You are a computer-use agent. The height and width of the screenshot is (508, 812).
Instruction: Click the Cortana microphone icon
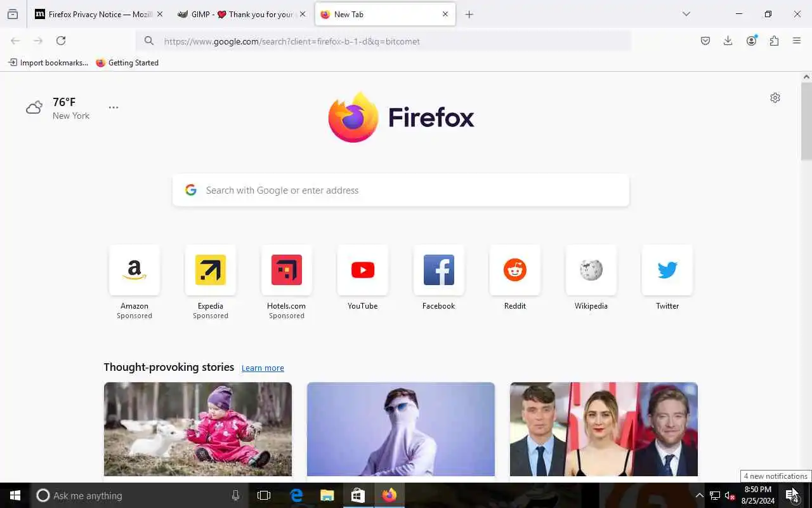pos(235,495)
